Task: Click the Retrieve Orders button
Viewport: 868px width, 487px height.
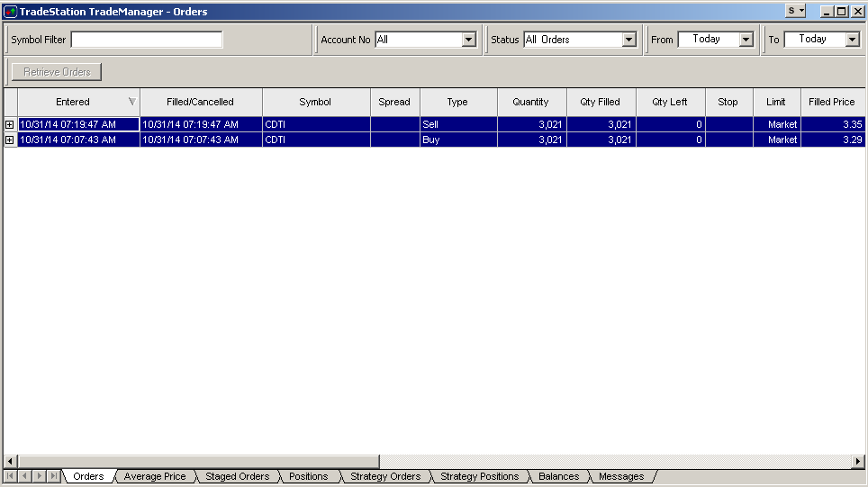Action: pyautogui.click(x=57, y=72)
